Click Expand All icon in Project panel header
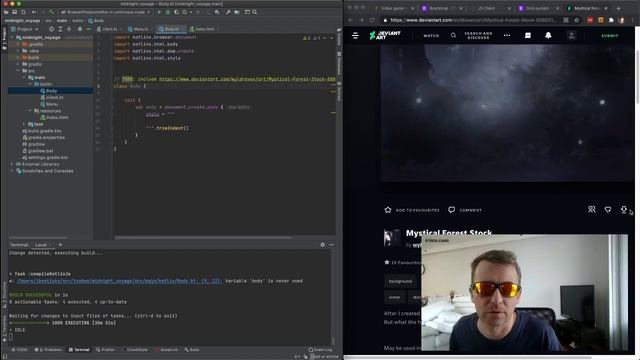Viewport: 640px width, 360px height. pos(60,29)
